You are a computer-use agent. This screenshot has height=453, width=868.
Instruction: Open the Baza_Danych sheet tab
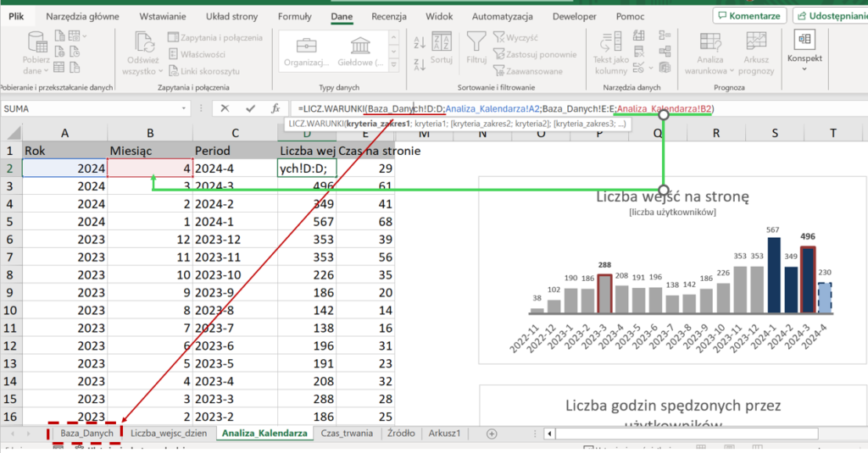tap(86, 433)
